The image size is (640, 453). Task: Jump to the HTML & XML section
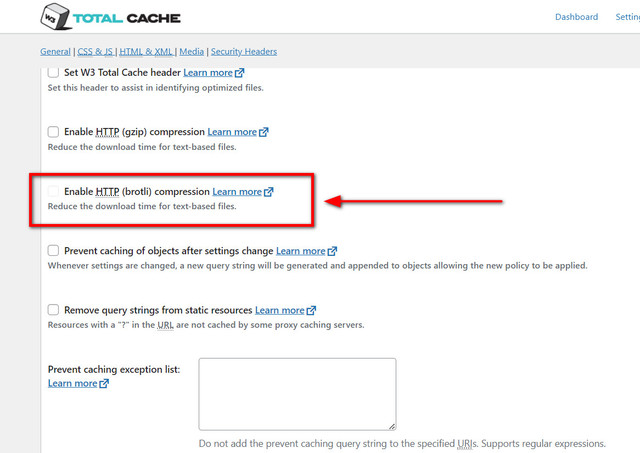[146, 51]
